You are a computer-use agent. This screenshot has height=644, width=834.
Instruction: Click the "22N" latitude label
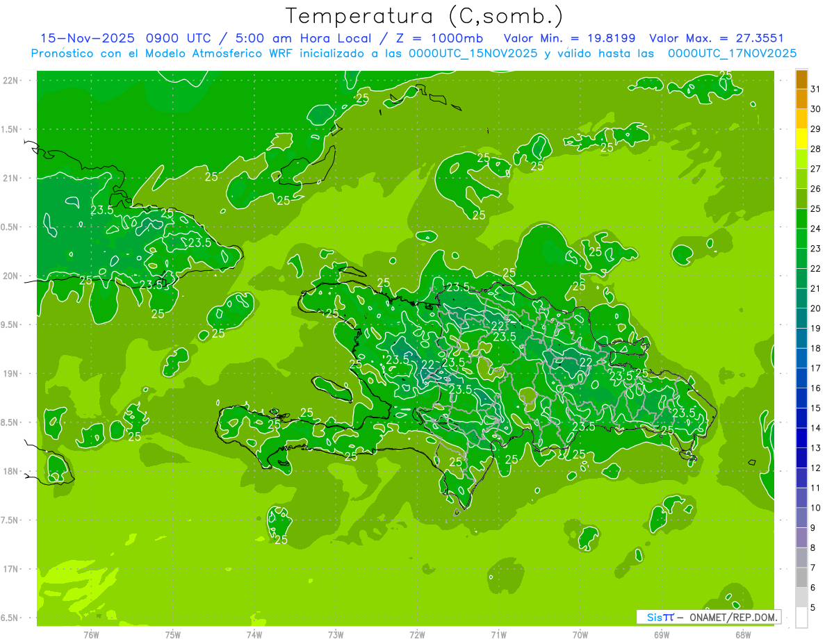[x=10, y=81]
